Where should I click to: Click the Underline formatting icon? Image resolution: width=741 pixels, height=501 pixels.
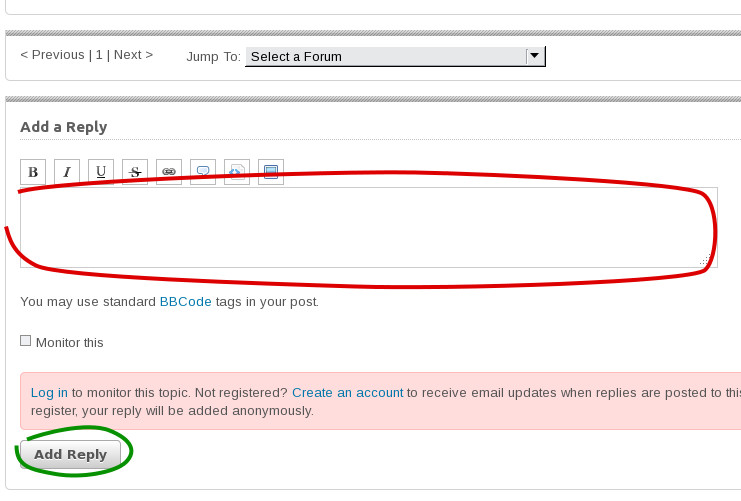point(101,172)
